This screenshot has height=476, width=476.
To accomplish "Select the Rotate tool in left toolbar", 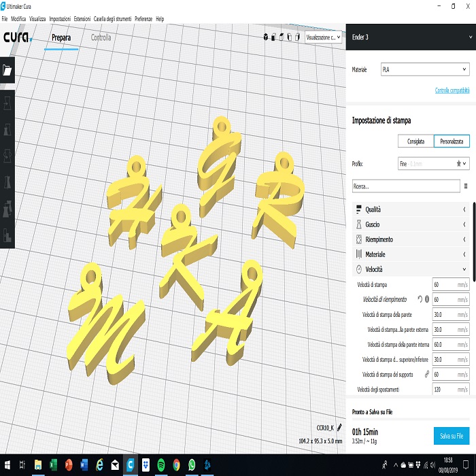I will pos(7,156).
